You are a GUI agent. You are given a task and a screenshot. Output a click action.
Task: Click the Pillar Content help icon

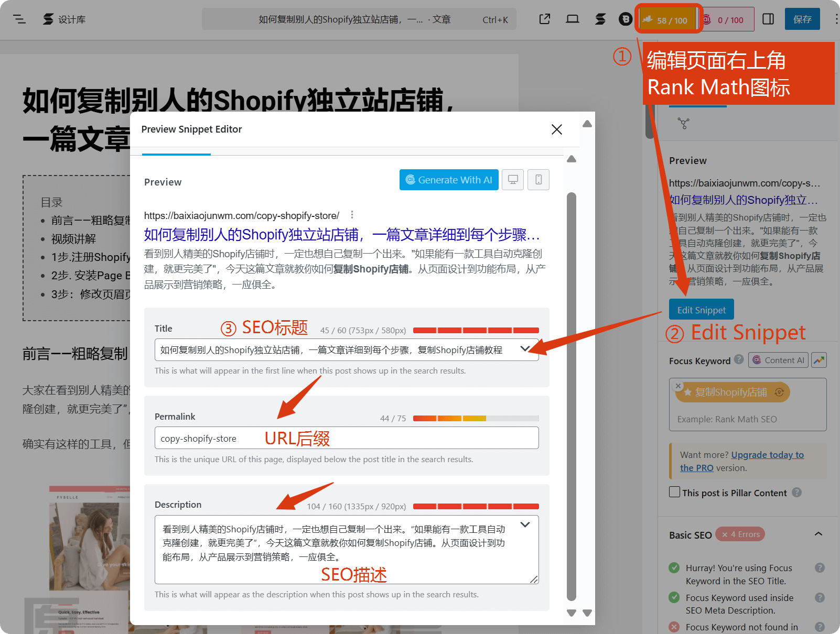tap(796, 493)
